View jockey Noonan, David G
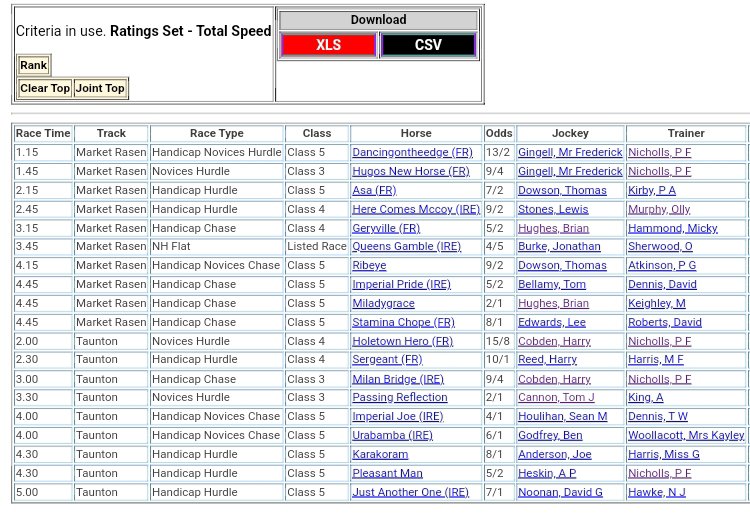This screenshot has width=750, height=522. click(560, 493)
